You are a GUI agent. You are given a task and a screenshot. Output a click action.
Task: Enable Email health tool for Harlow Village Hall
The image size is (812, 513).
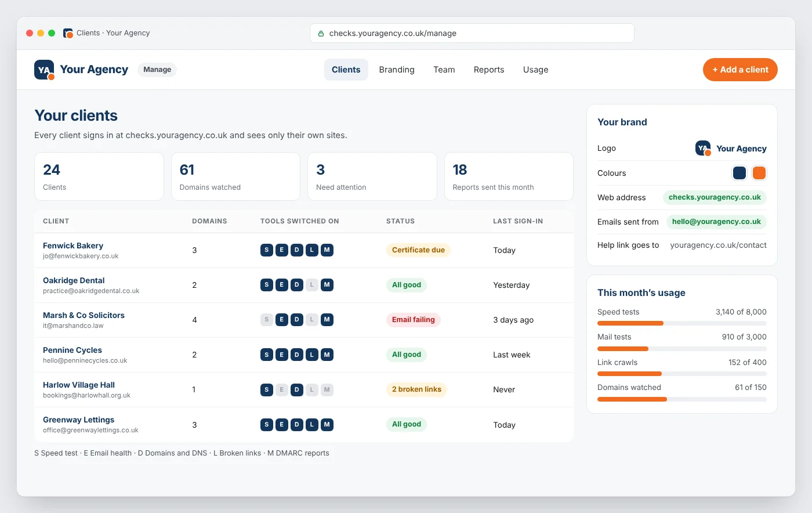point(282,389)
